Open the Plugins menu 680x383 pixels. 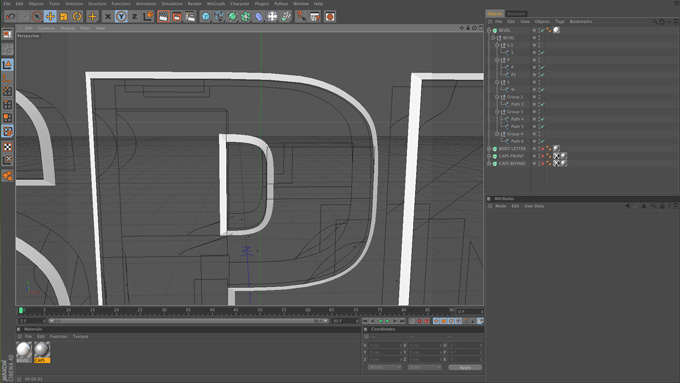click(262, 4)
